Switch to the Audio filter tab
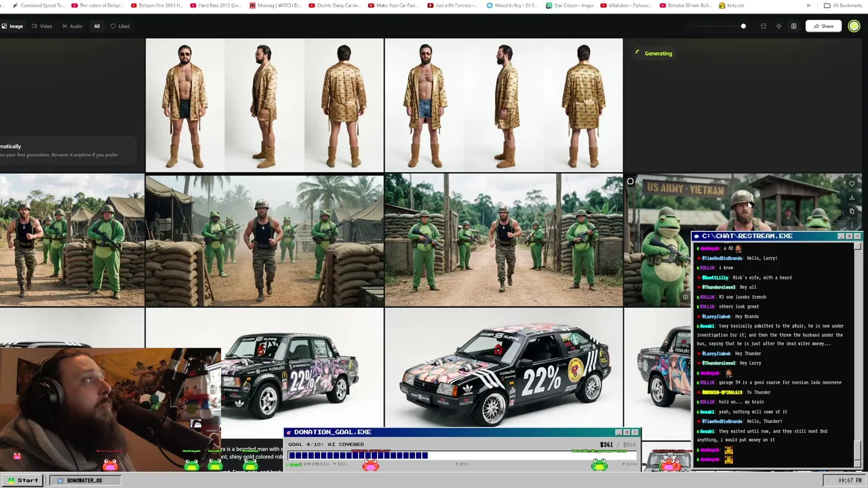868x488 pixels. click(72, 26)
